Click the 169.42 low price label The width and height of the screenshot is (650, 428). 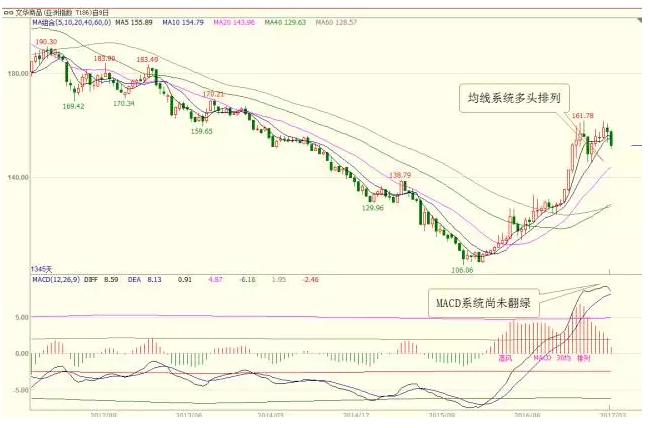coord(73,107)
